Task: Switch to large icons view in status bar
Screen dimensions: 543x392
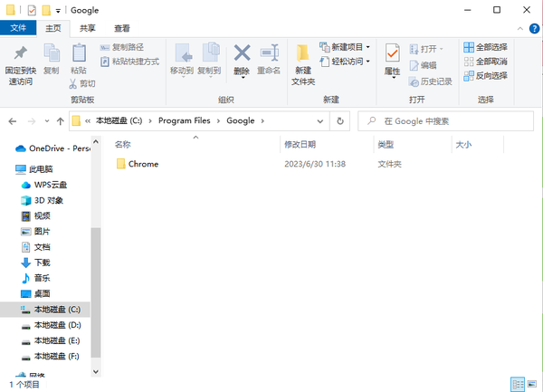Action: click(531, 384)
